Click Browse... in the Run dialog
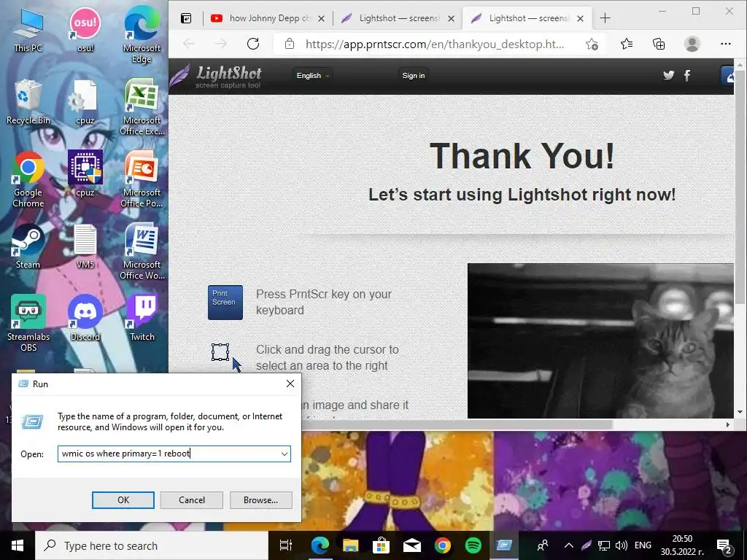Viewport: 747px width, 560px height. coord(260,500)
